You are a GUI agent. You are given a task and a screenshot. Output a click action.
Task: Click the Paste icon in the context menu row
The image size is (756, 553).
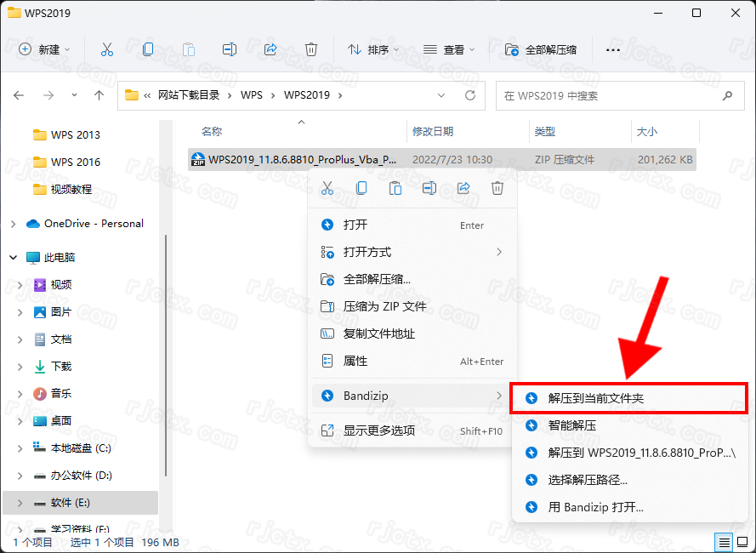pyautogui.click(x=395, y=188)
